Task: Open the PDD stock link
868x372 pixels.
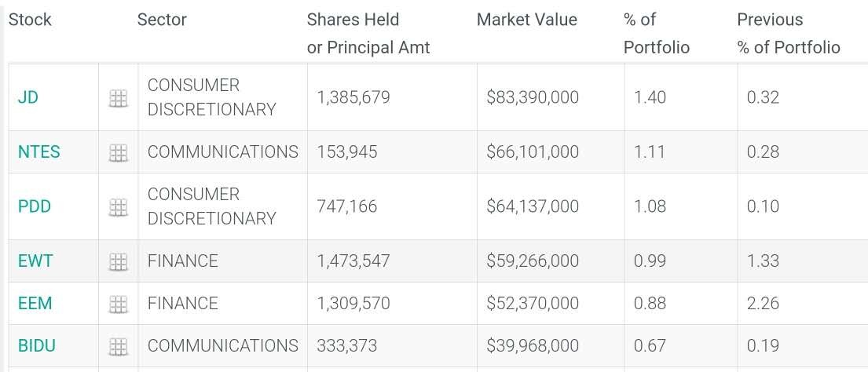Action: point(34,207)
